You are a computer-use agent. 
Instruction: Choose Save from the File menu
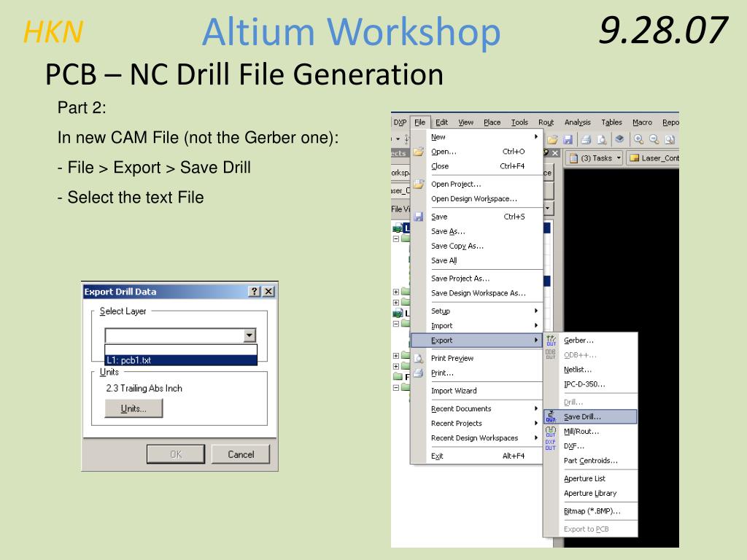pyautogui.click(x=477, y=217)
